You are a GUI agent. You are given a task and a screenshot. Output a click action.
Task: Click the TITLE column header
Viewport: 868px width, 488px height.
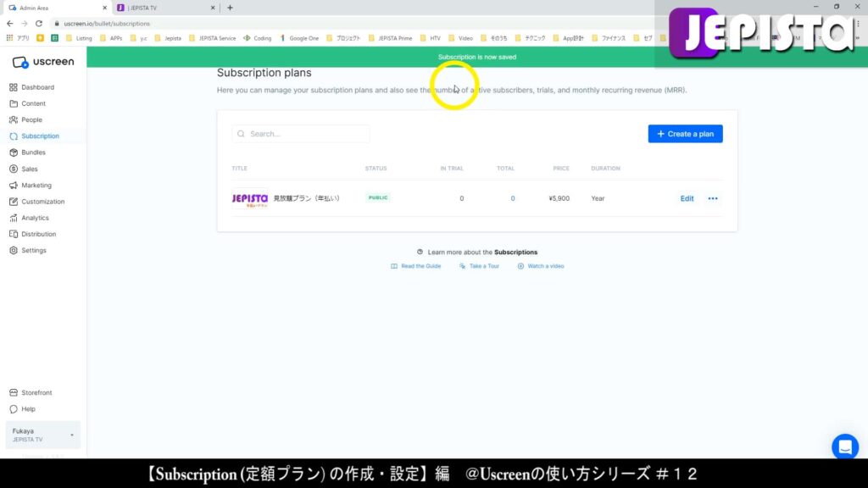click(240, 169)
